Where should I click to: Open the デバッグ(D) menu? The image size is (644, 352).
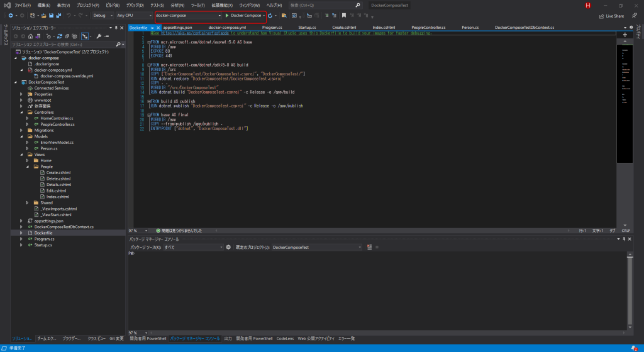135,5
